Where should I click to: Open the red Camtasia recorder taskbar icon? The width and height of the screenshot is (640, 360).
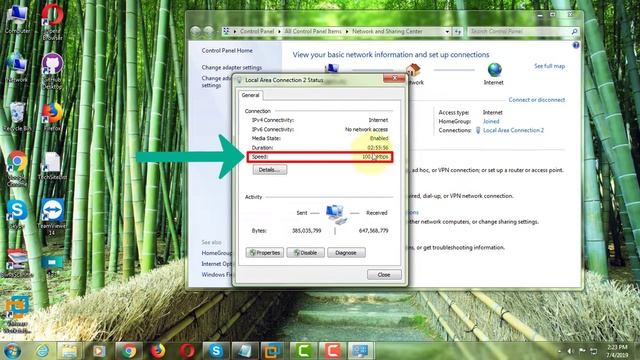click(x=332, y=351)
